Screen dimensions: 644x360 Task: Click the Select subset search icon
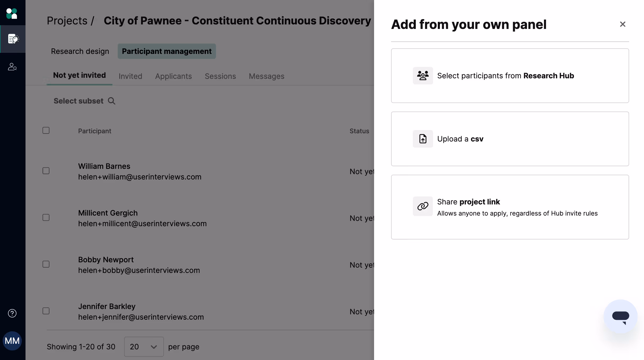coord(112,101)
